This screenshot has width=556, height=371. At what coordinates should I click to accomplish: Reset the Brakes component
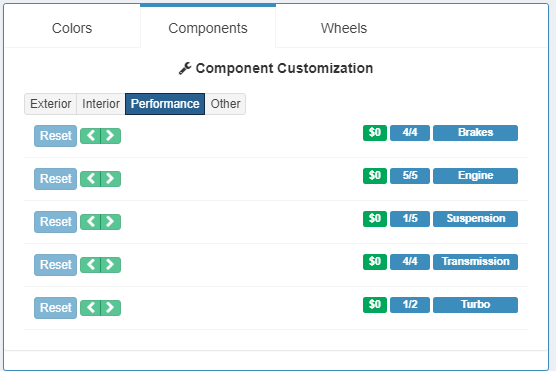click(55, 136)
